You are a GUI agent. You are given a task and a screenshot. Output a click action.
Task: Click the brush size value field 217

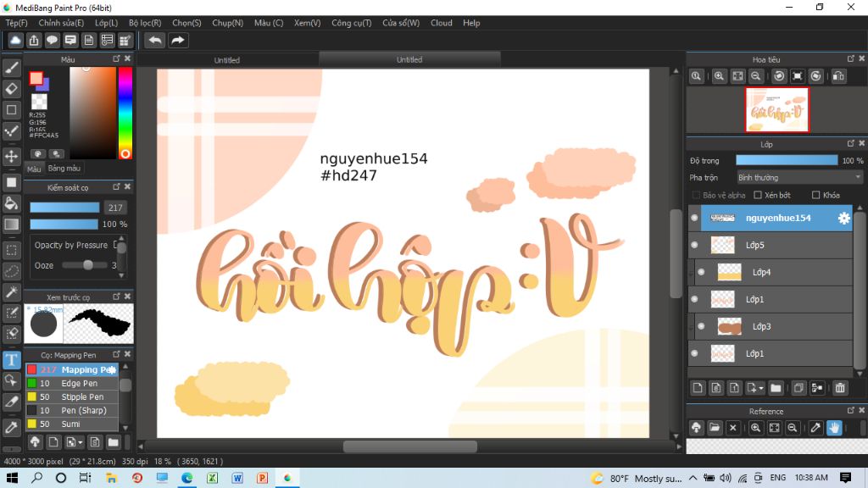coord(115,208)
